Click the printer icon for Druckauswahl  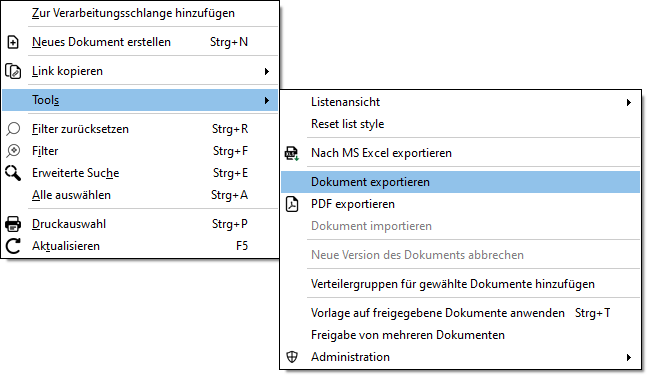[13, 224]
